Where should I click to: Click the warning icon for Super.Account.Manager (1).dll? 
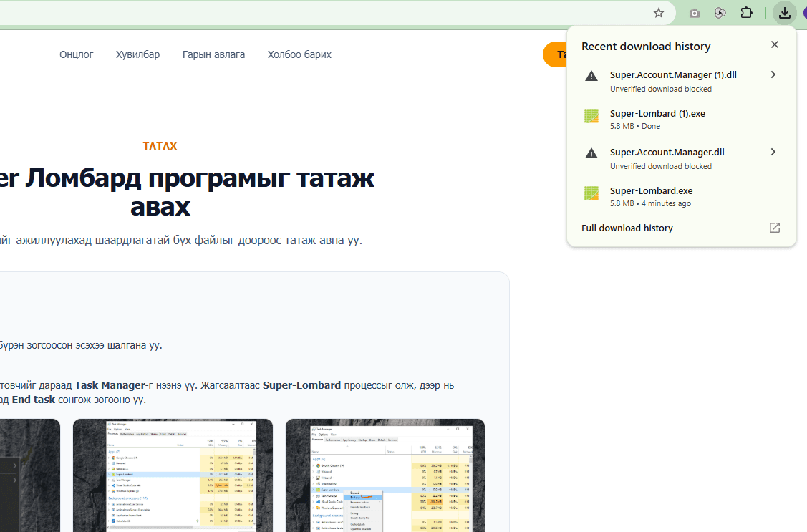[x=591, y=76]
